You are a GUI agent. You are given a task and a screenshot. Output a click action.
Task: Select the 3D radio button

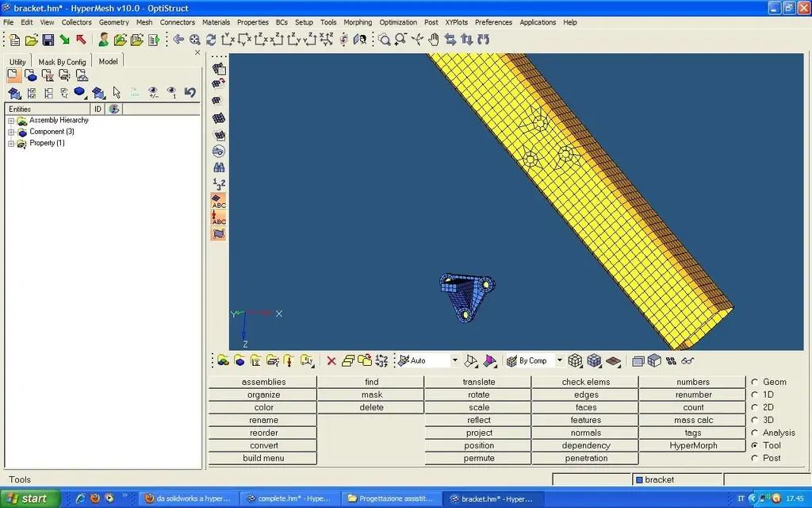point(755,420)
